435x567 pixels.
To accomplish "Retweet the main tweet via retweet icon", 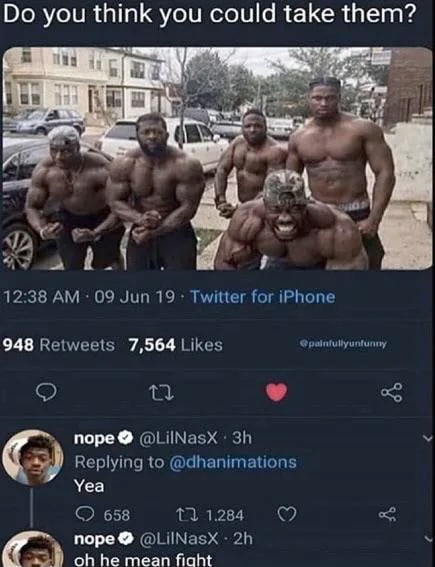I will tap(162, 393).
